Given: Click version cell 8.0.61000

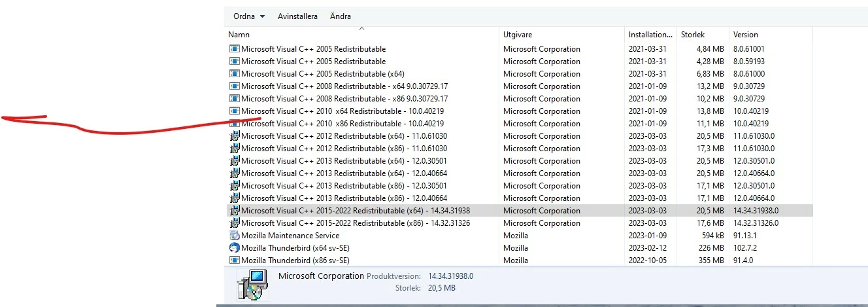Looking at the screenshot, I should pyautogui.click(x=749, y=74).
